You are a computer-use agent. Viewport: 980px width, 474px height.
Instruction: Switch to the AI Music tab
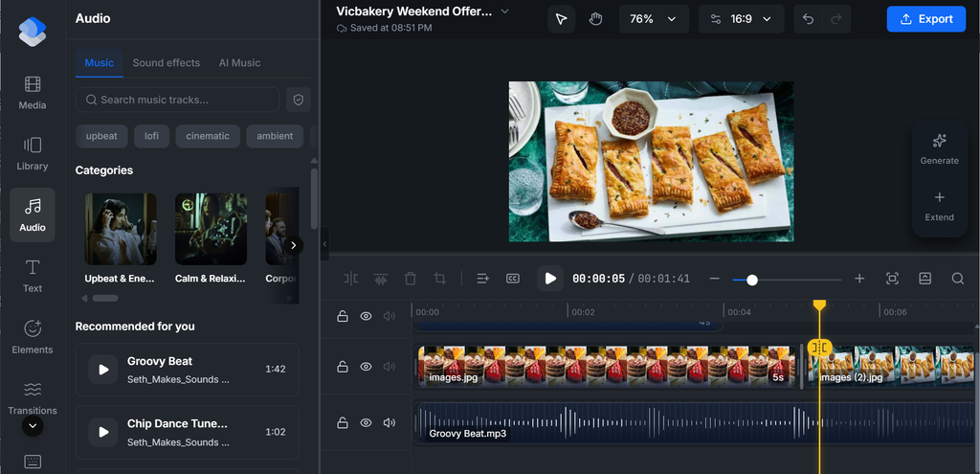click(239, 62)
